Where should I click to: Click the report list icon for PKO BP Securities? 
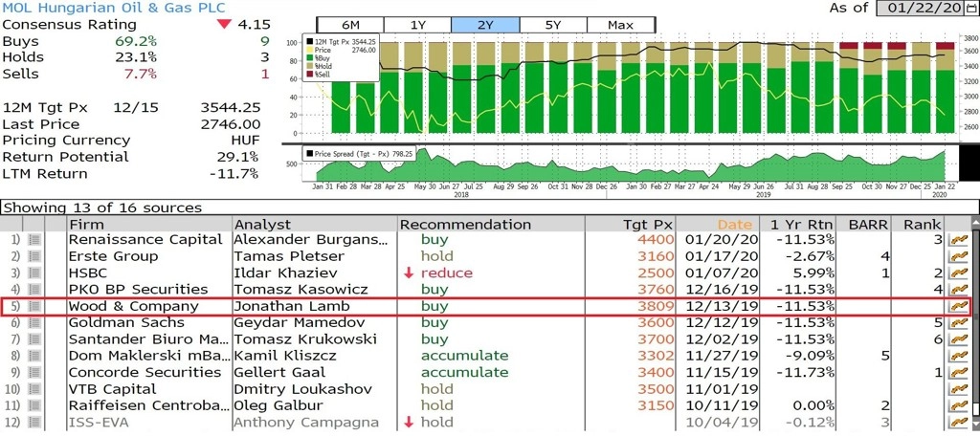(x=34, y=290)
